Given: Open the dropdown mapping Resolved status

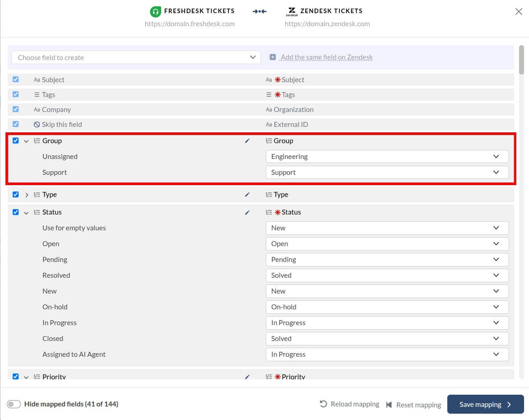Looking at the screenshot, I should tap(387, 275).
